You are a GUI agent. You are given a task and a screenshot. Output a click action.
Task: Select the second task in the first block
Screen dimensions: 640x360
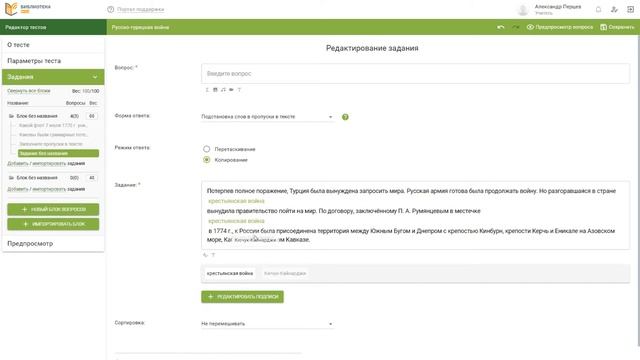tap(53, 135)
